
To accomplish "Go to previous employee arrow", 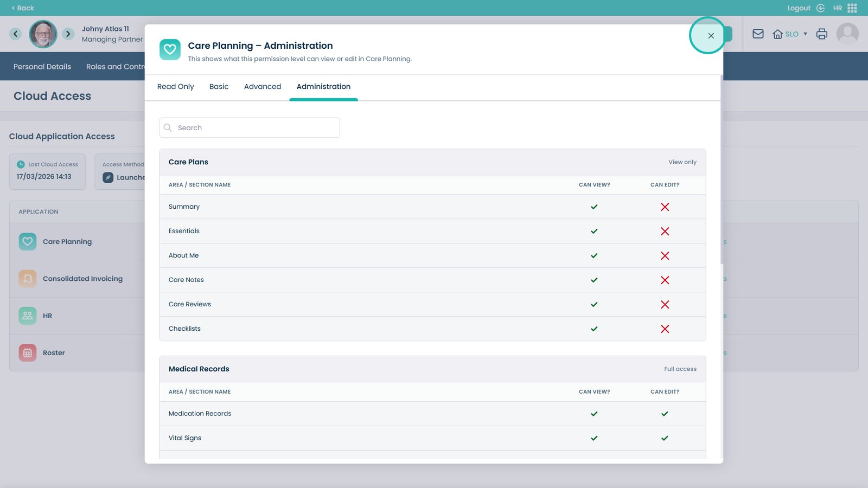I will coord(16,34).
